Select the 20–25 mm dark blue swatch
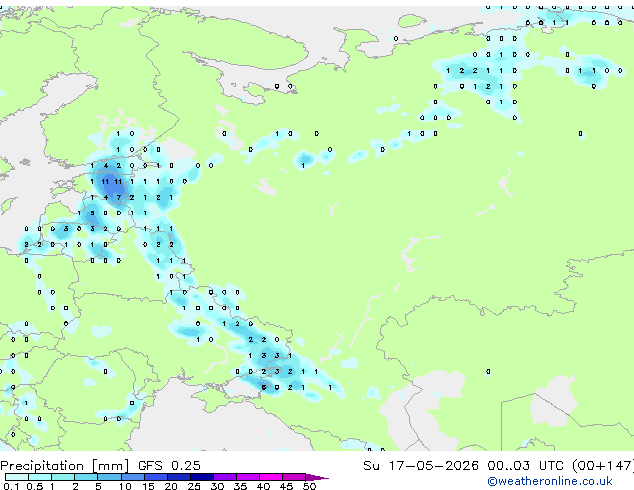This screenshot has width=634, height=490. point(178,477)
